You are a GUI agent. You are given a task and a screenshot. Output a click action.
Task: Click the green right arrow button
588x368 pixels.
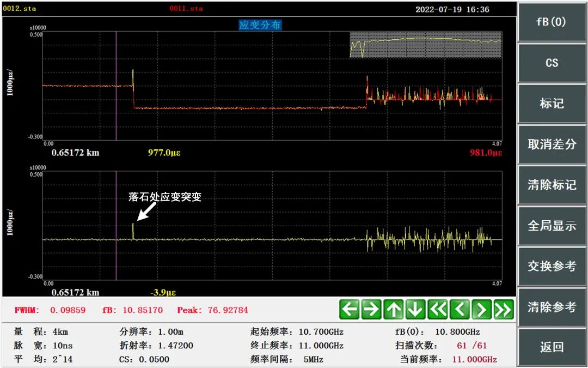point(371,310)
